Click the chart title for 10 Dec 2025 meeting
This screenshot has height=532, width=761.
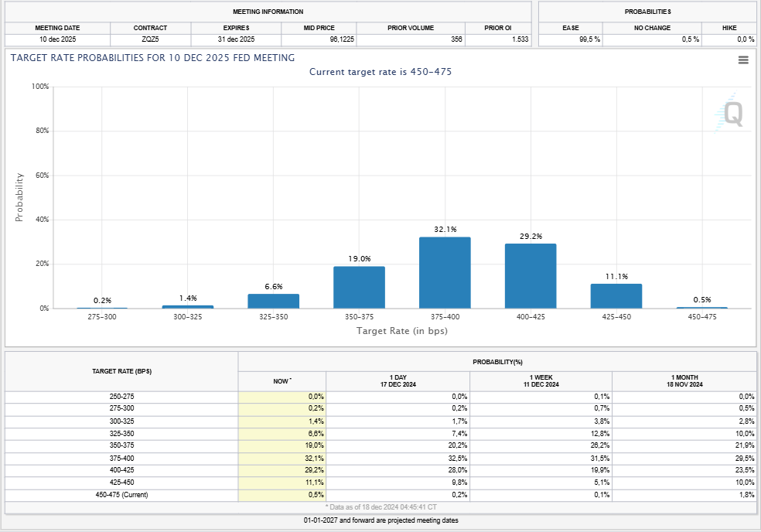click(152, 58)
